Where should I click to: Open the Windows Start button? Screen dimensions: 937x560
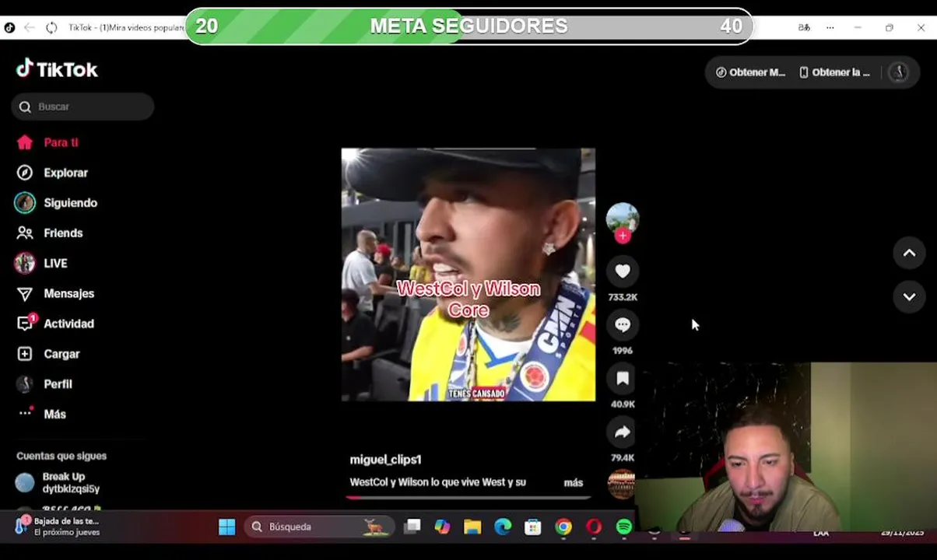(226, 527)
